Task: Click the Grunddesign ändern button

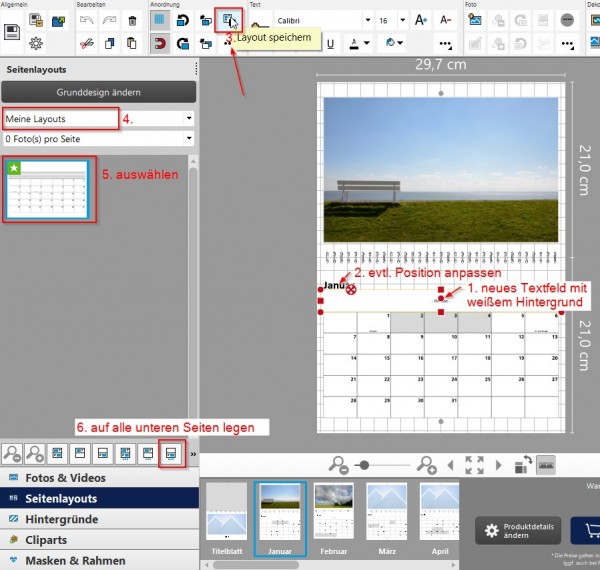Action: 98,92
